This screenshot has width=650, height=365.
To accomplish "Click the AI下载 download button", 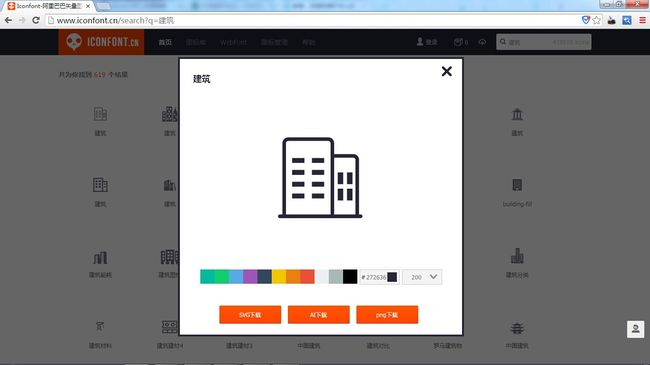I will (318, 315).
